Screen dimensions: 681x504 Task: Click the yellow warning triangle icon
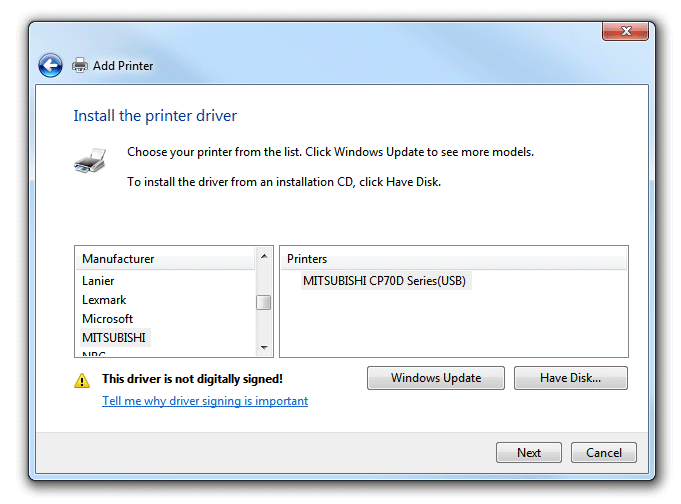pyautogui.click(x=82, y=381)
